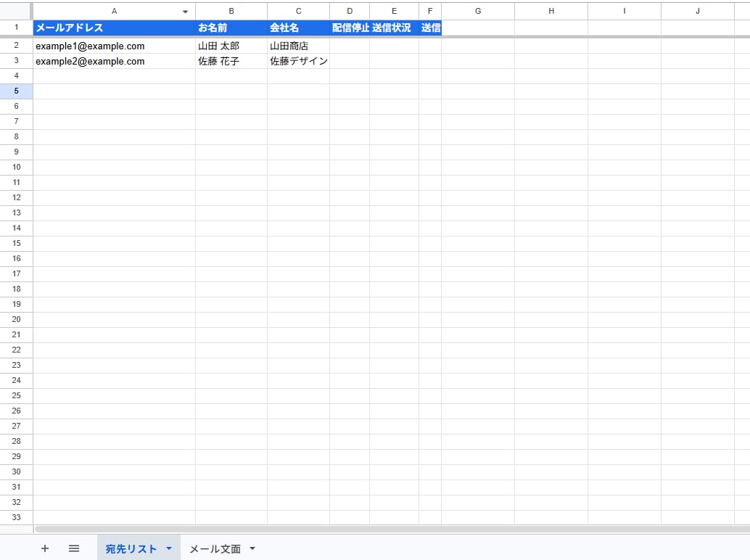Click the 会社名 header cell
Viewport: 750px width, 560px height.
point(298,28)
